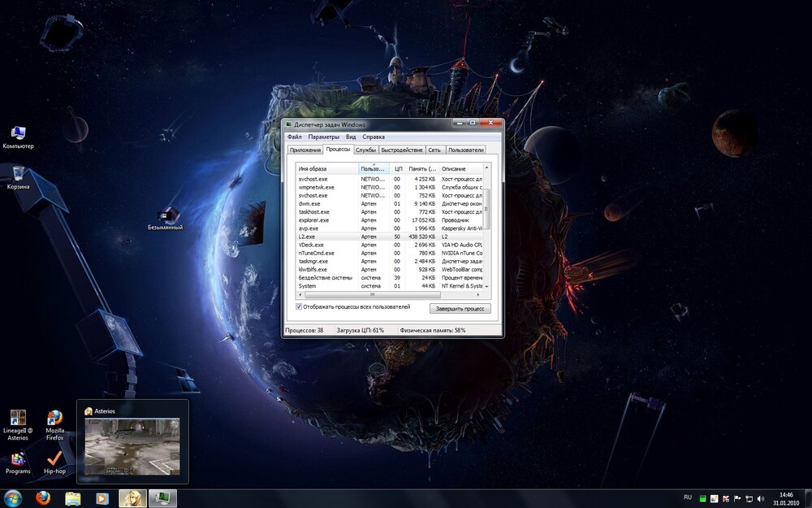Open the Windows Start menu orb
Screen dimensions: 812x508
coord(13,498)
